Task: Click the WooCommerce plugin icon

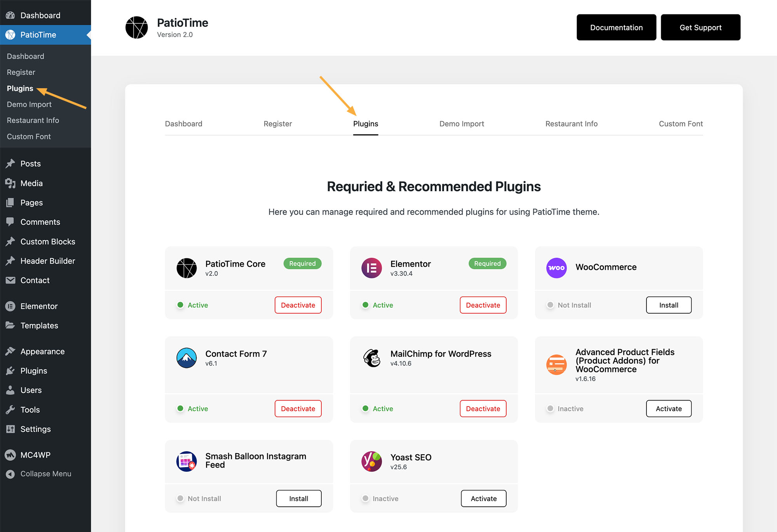Action: 556,268
